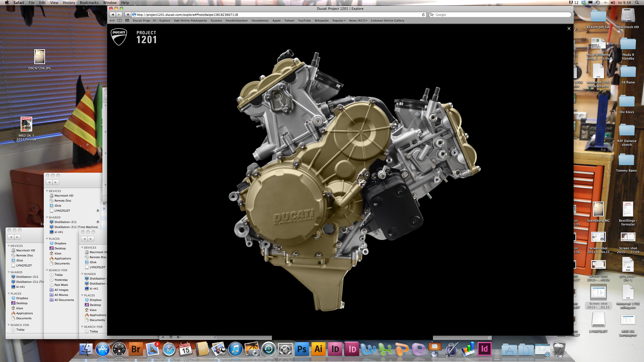This screenshot has height=362, width=644.
Task: Open Time Machine from the Dock
Action: (268, 349)
